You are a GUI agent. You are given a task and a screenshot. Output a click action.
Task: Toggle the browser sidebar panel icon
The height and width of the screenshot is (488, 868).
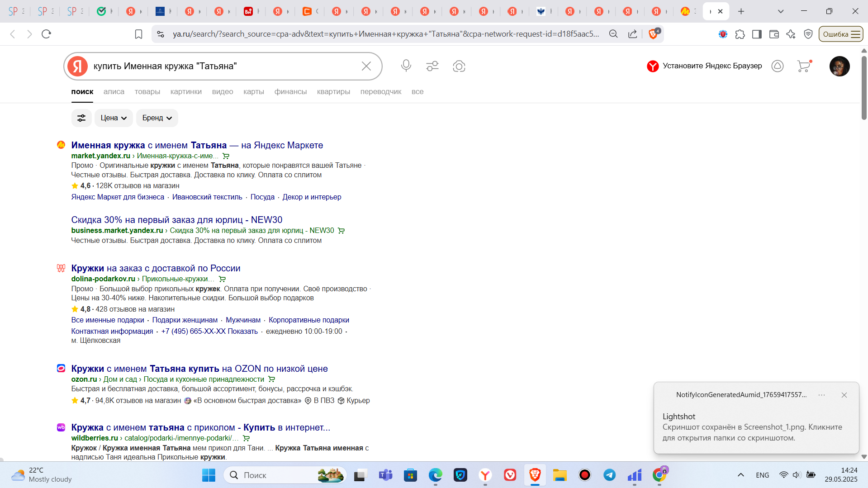pos(757,34)
